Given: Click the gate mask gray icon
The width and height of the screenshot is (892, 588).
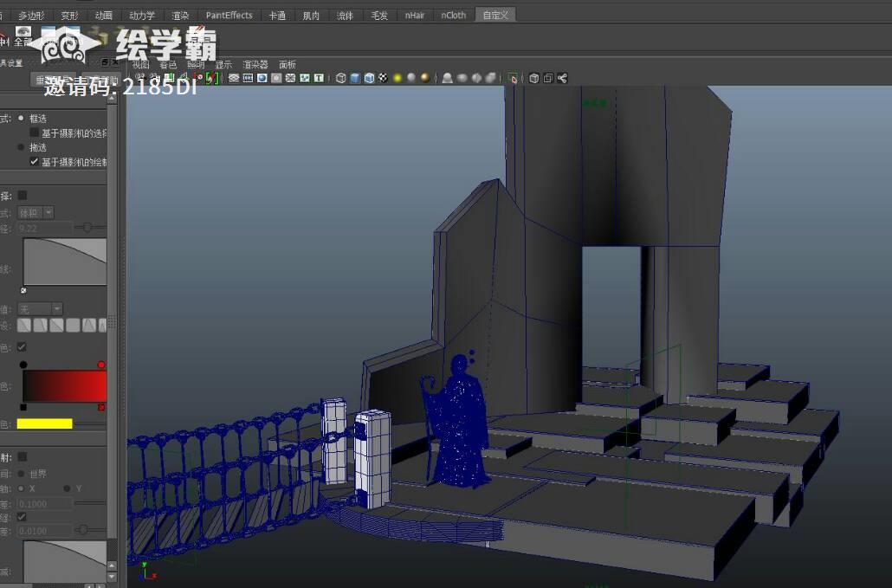Looking at the screenshot, I should [276, 79].
